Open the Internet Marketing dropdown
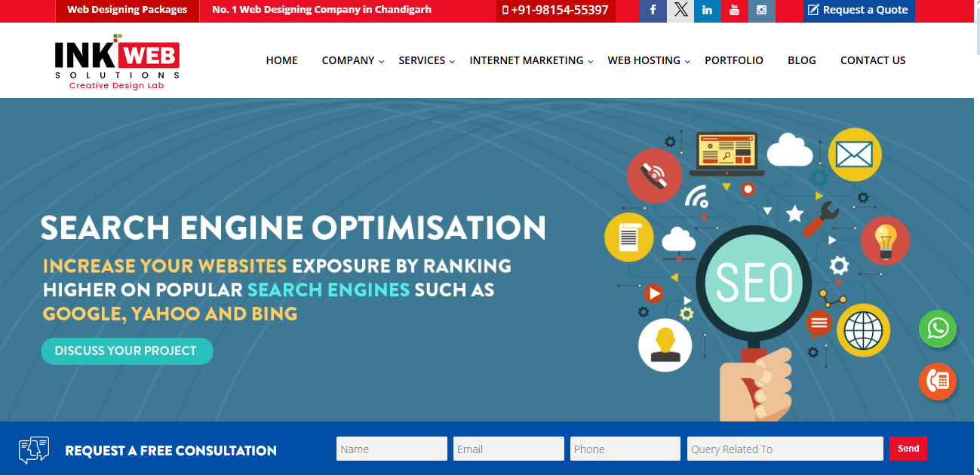The width and height of the screenshot is (980, 475). click(x=530, y=60)
